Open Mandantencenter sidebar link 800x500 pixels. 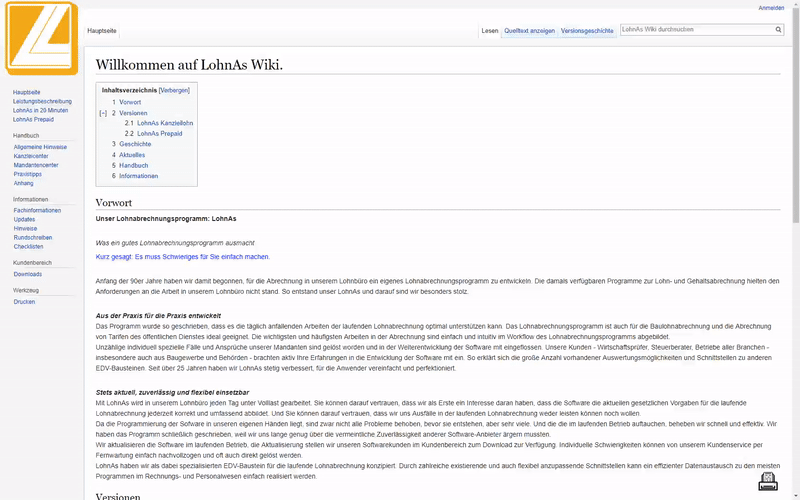pos(36,165)
